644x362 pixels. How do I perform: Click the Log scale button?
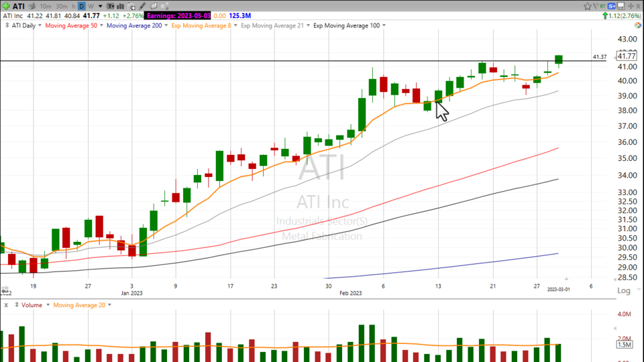point(624,290)
